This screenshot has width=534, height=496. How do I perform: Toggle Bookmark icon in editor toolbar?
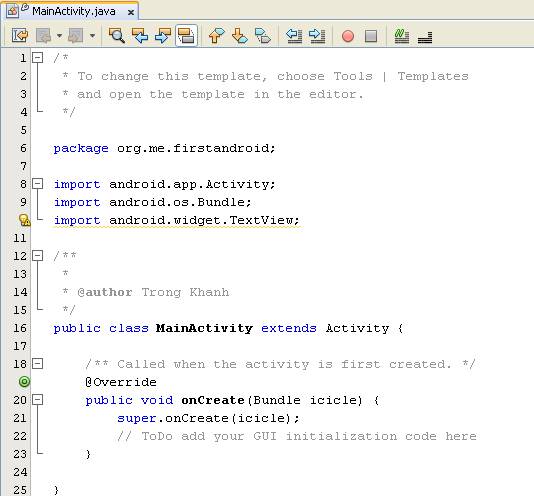tap(263, 35)
